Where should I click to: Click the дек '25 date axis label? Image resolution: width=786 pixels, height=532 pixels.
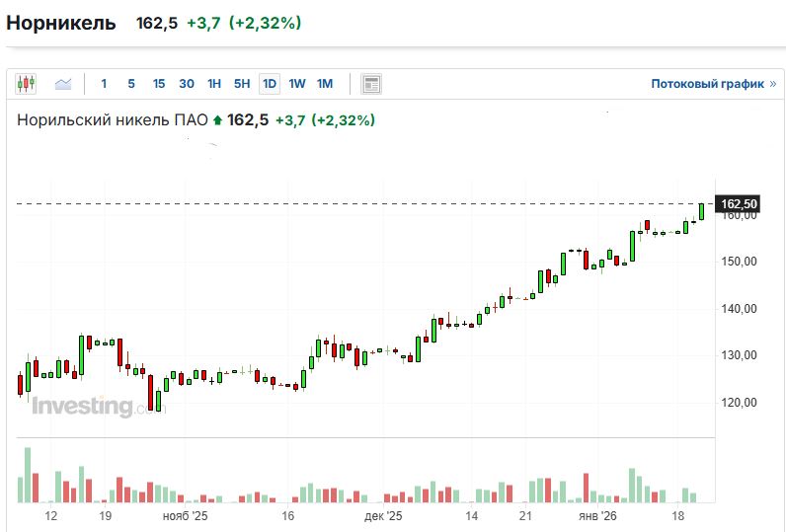point(383,515)
